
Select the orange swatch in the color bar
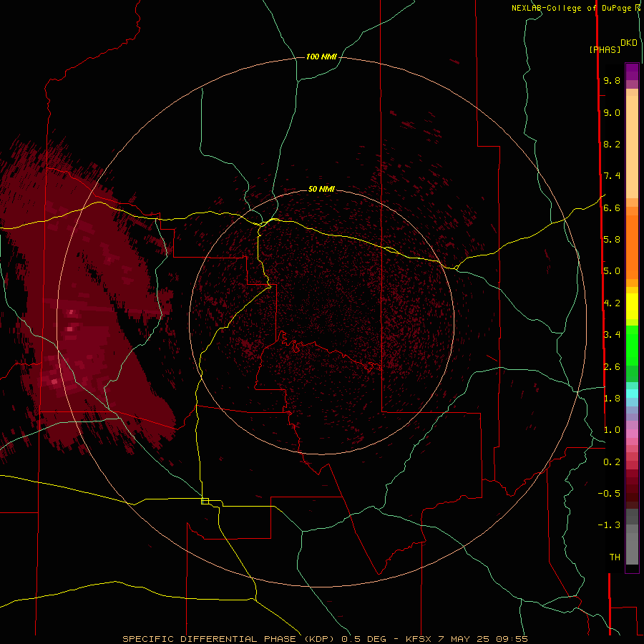632,247
